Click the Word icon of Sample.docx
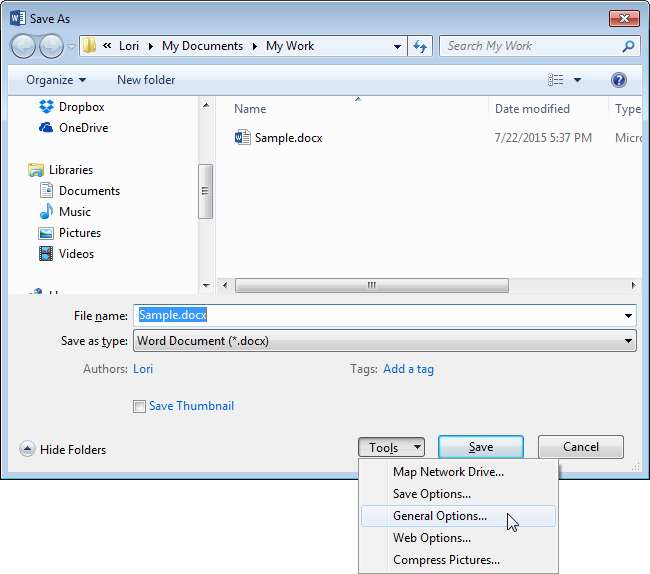650x574 pixels. [242, 138]
